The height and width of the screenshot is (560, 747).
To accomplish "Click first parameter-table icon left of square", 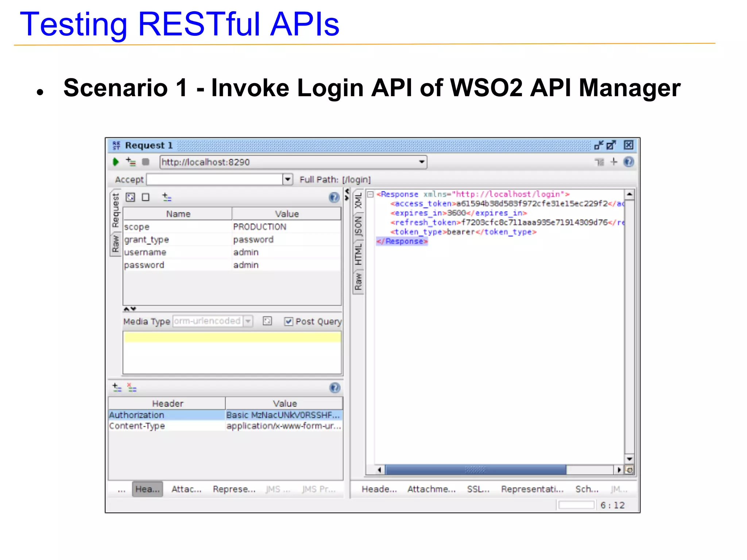I will click(130, 197).
